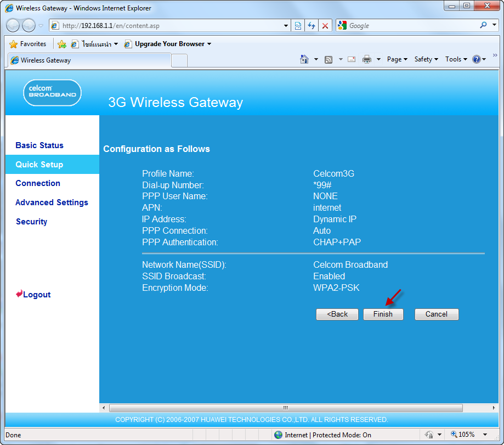Open a new blank tab

pyautogui.click(x=179, y=60)
